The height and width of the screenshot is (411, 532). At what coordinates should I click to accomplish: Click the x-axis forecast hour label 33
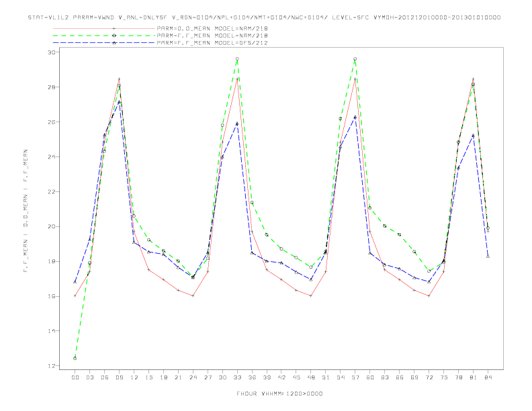pyautogui.click(x=237, y=377)
